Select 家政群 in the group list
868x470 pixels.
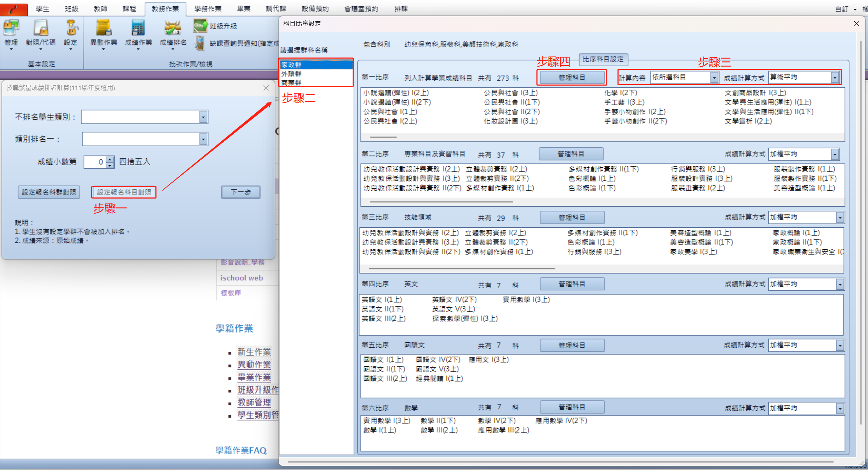coord(316,65)
